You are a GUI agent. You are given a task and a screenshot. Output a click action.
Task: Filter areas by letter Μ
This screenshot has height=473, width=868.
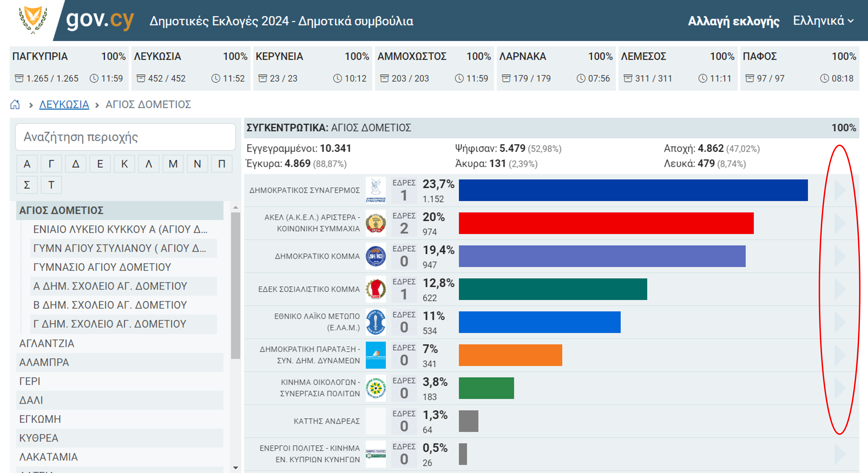click(x=173, y=164)
